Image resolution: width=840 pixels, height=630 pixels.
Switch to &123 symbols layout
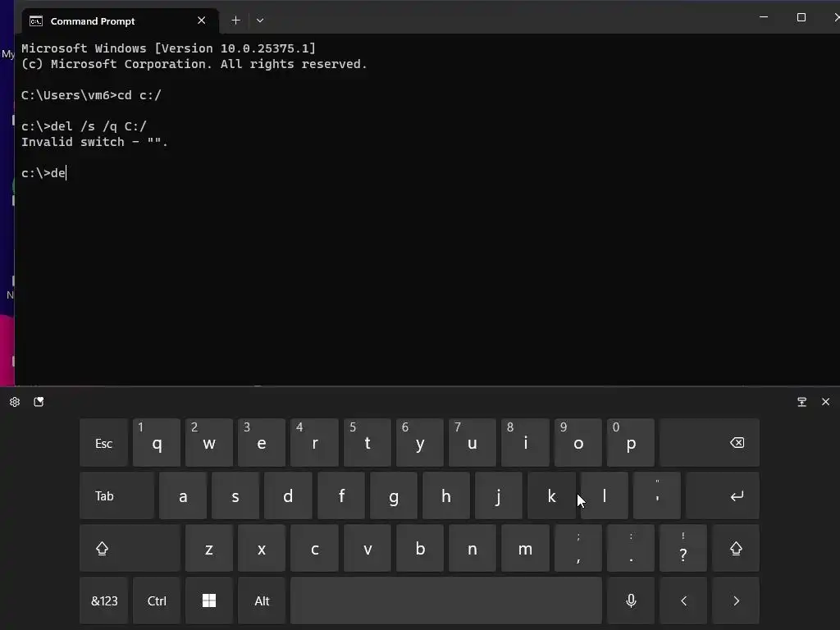[103, 600]
